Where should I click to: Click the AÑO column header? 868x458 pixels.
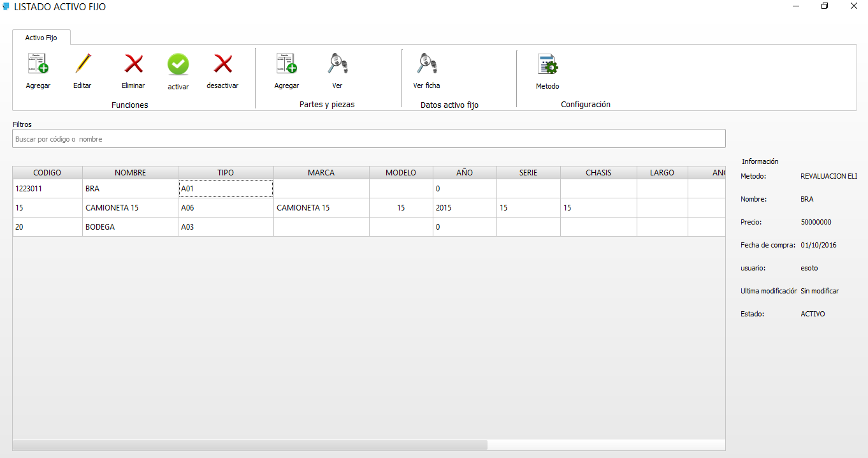pos(465,173)
